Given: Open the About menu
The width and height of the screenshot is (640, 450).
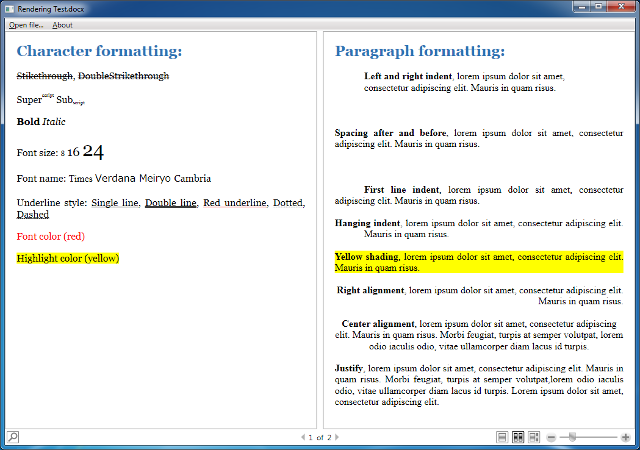Looking at the screenshot, I should pos(62,25).
